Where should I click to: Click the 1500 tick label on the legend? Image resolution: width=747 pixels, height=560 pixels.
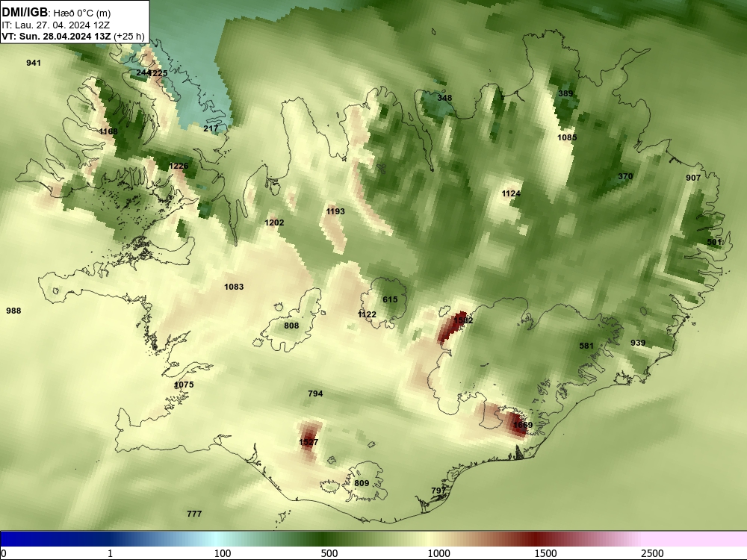point(545,553)
